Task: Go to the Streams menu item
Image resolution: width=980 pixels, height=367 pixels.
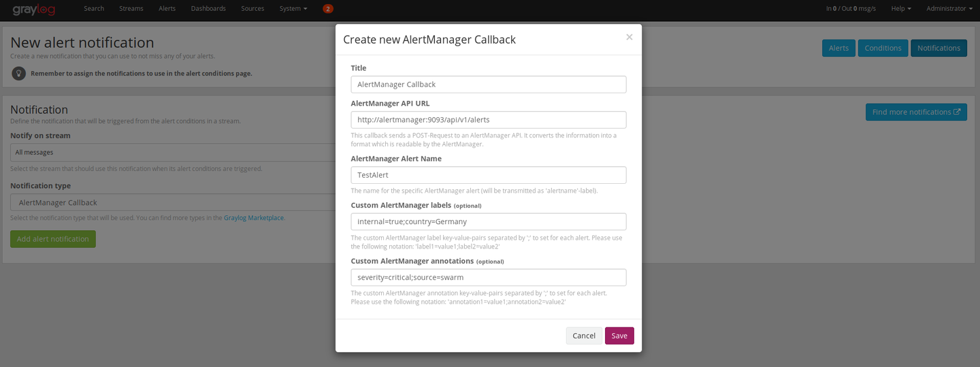Action: pyautogui.click(x=132, y=9)
